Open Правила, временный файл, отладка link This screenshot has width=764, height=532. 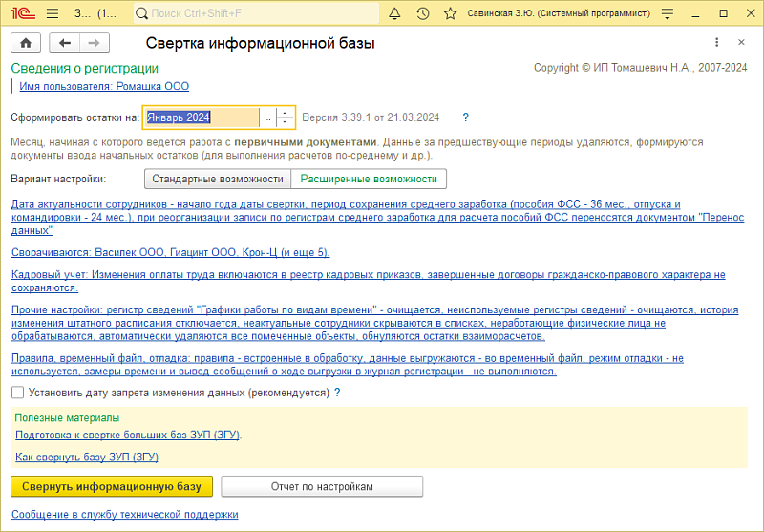(x=348, y=365)
